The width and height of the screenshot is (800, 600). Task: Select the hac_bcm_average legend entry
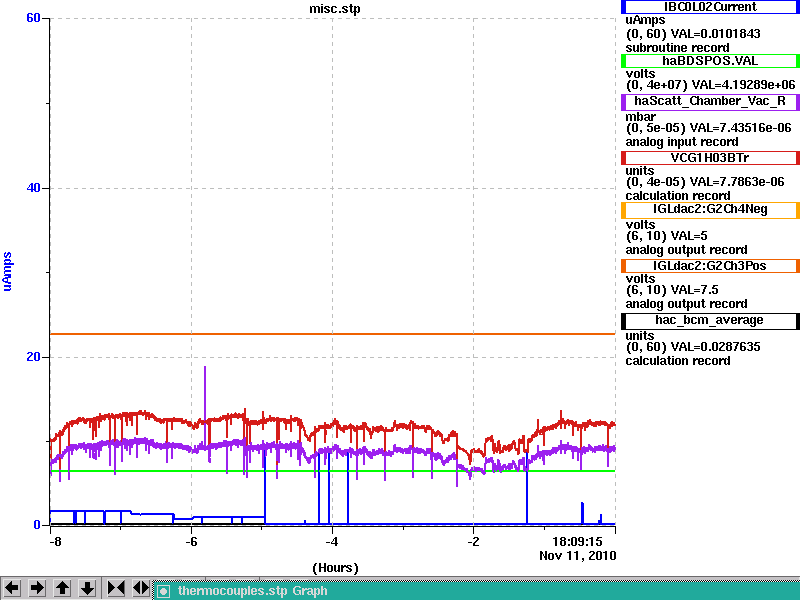tap(710, 321)
